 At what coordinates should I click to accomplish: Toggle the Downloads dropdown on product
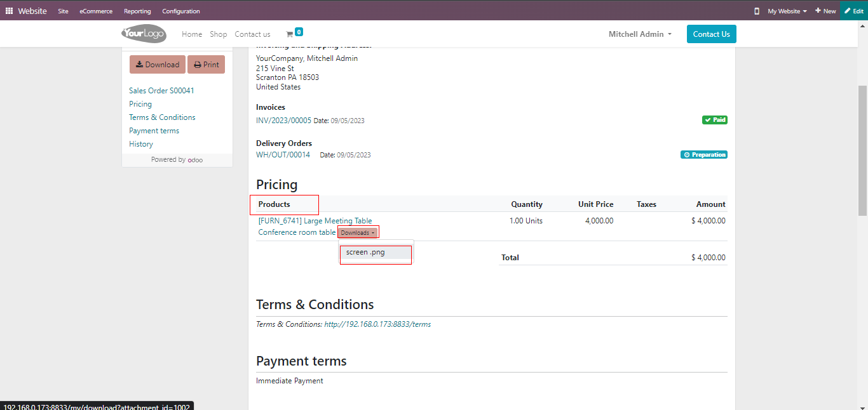(x=358, y=233)
